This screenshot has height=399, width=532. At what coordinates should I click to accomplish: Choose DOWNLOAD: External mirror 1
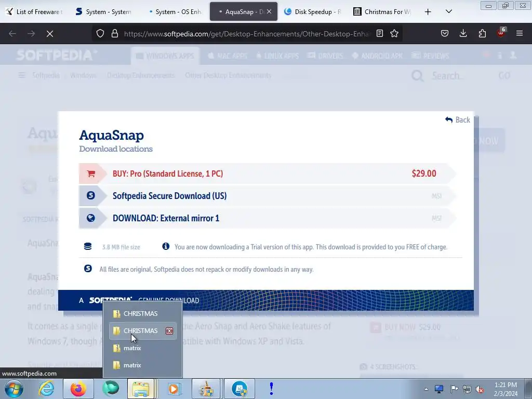[267, 218]
